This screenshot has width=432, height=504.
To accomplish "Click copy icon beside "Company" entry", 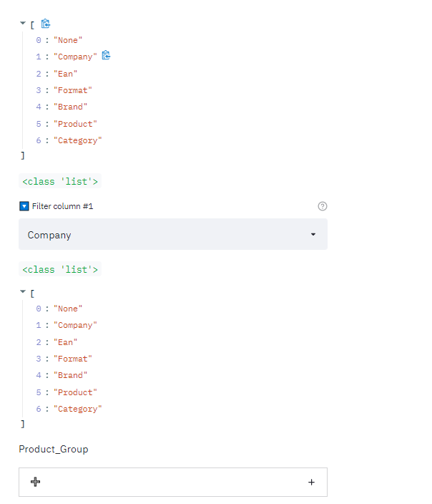I will pyautogui.click(x=106, y=56).
